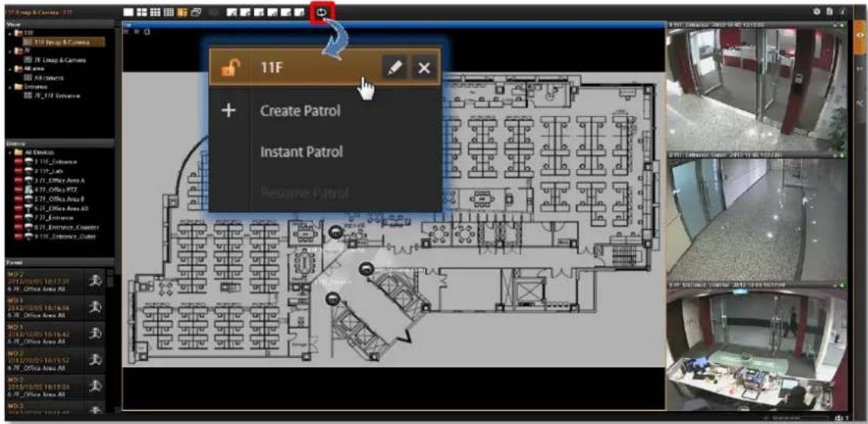This screenshot has width=868, height=424.
Task: Click motion icon of 18:15:57 event
Action: 95,359
